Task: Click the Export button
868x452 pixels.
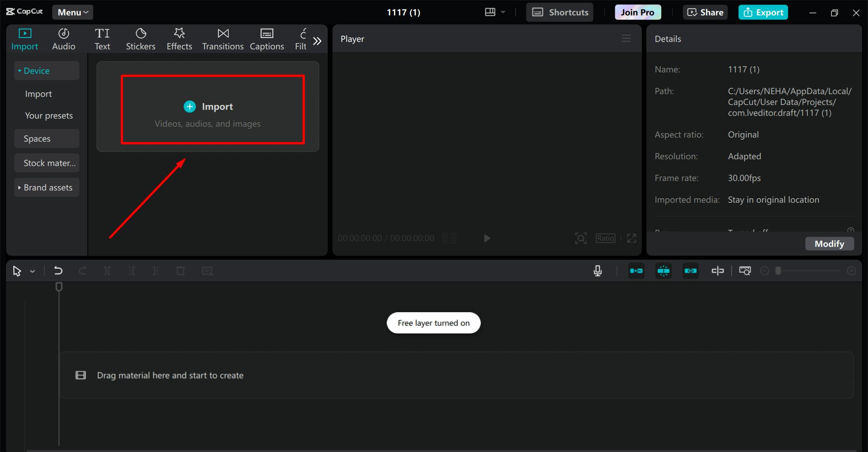Action: click(763, 12)
